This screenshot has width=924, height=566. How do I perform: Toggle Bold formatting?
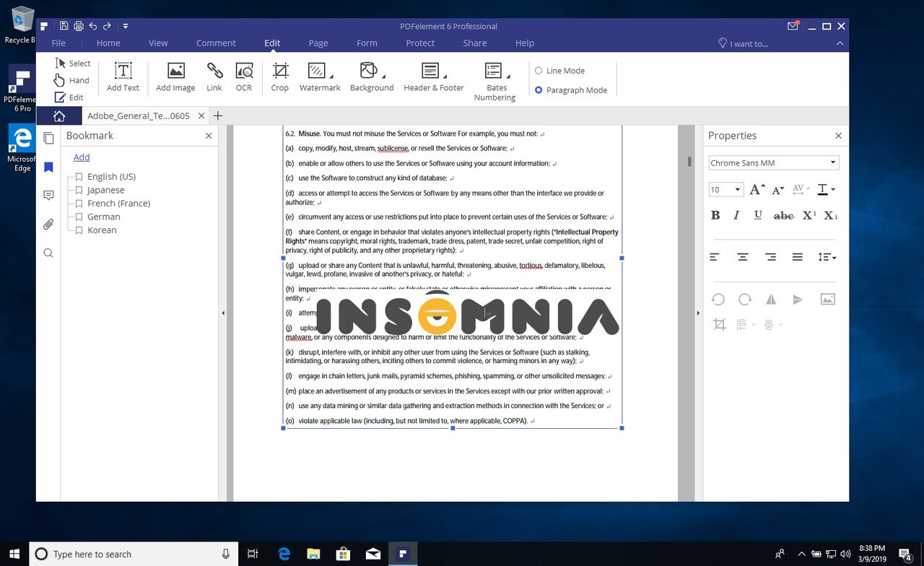coord(715,215)
